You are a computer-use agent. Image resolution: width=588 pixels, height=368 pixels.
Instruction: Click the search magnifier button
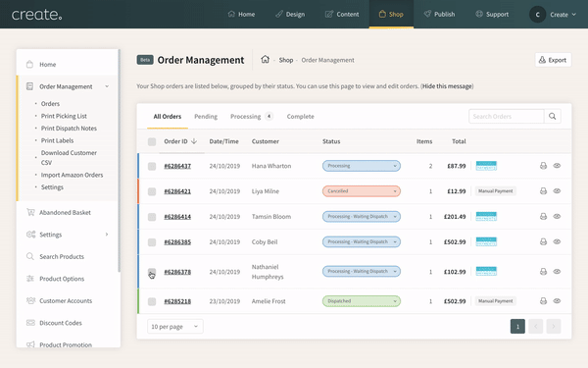[553, 117]
